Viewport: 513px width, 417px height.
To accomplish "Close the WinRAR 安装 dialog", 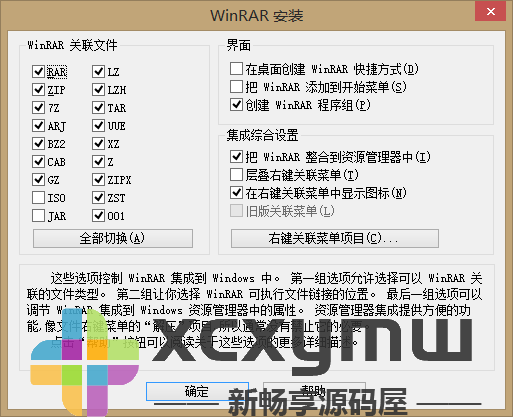I will (491, 12).
